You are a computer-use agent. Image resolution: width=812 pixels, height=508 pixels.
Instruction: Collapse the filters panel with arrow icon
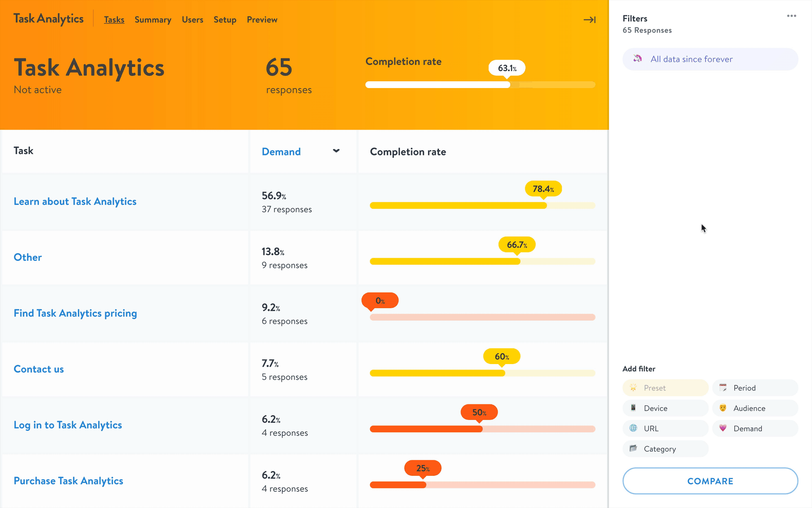(x=590, y=20)
